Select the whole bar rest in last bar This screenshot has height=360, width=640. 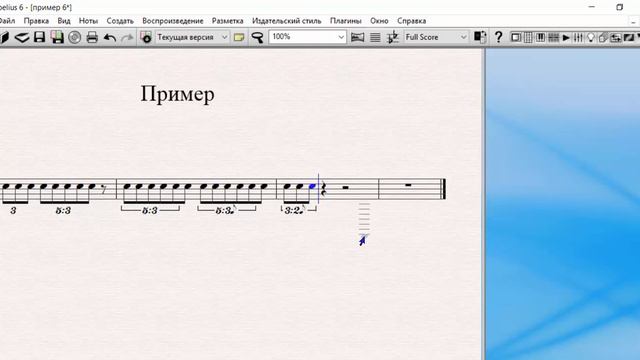(x=408, y=185)
